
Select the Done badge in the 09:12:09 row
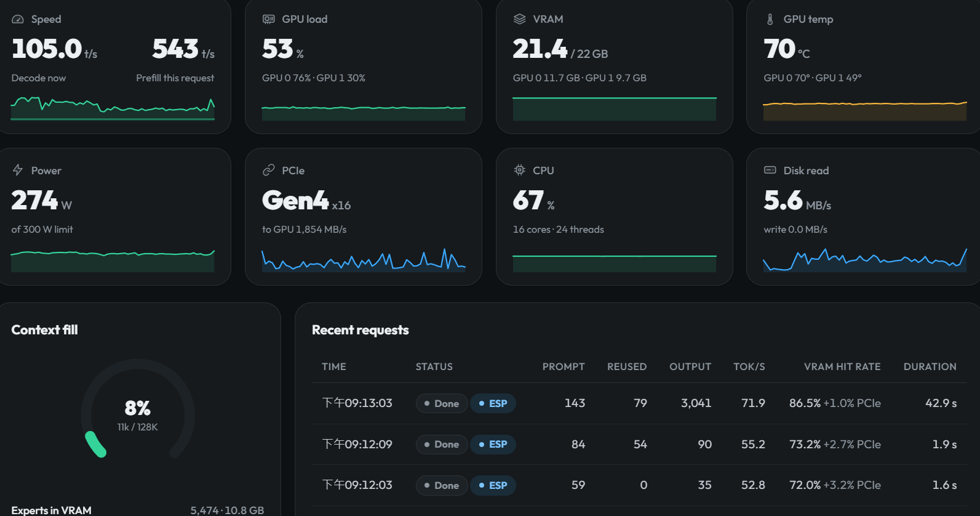pos(442,445)
